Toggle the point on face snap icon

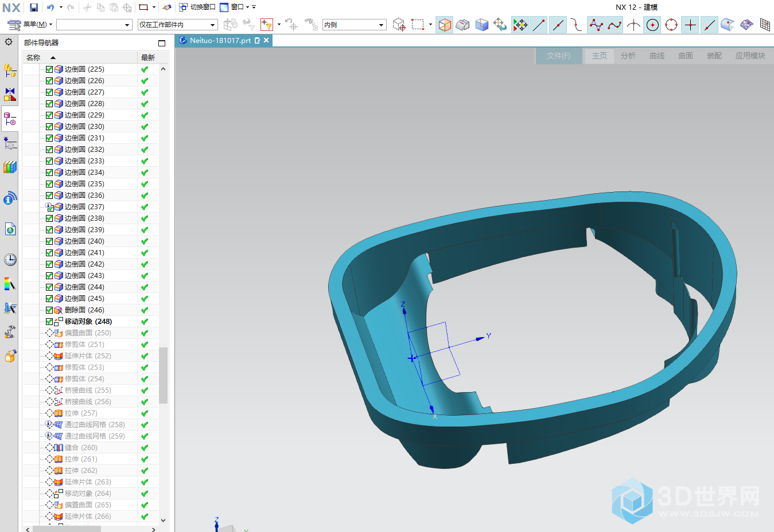pos(728,25)
